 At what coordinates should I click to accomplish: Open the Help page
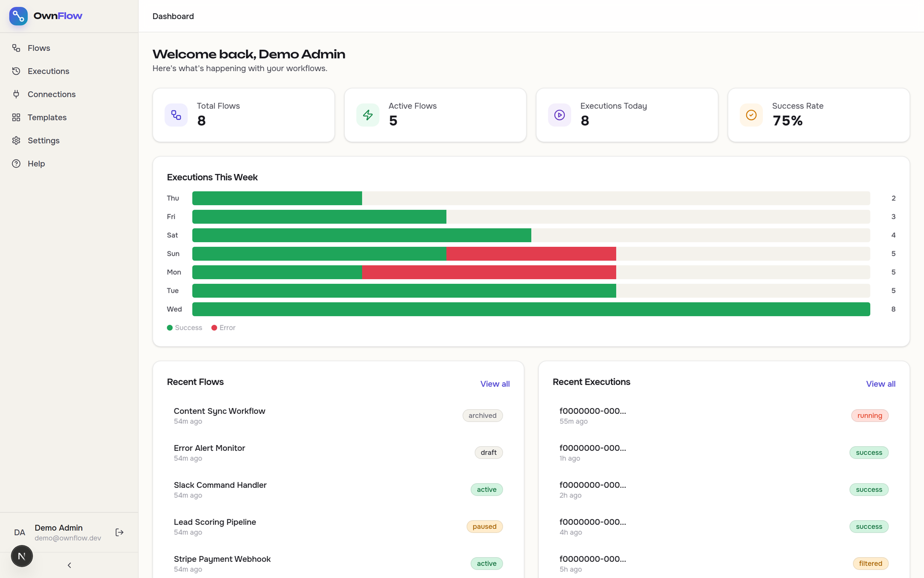pos(69,164)
